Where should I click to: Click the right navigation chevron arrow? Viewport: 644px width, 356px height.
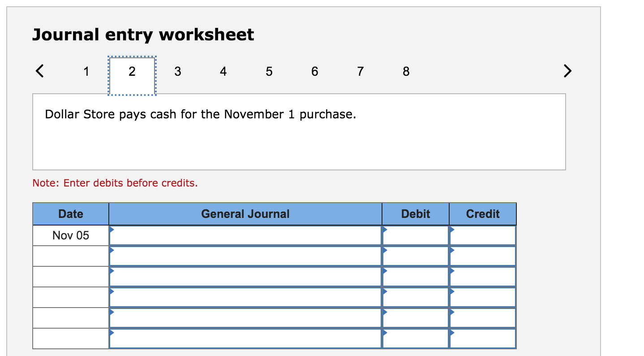(567, 71)
